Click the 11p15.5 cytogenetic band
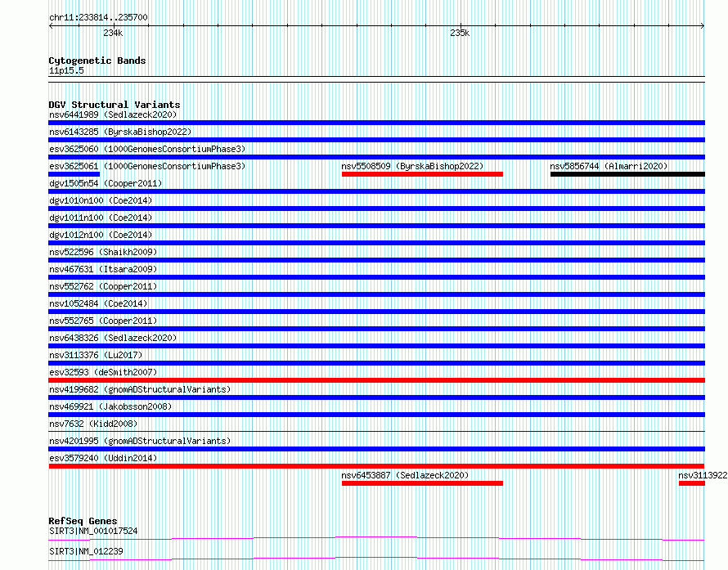Screen dimensions: 728x570 pyautogui.click(x=66, y=71)
